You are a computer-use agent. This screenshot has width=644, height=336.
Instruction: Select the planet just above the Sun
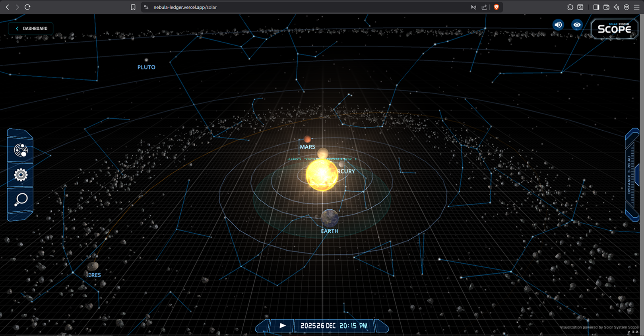323,153
